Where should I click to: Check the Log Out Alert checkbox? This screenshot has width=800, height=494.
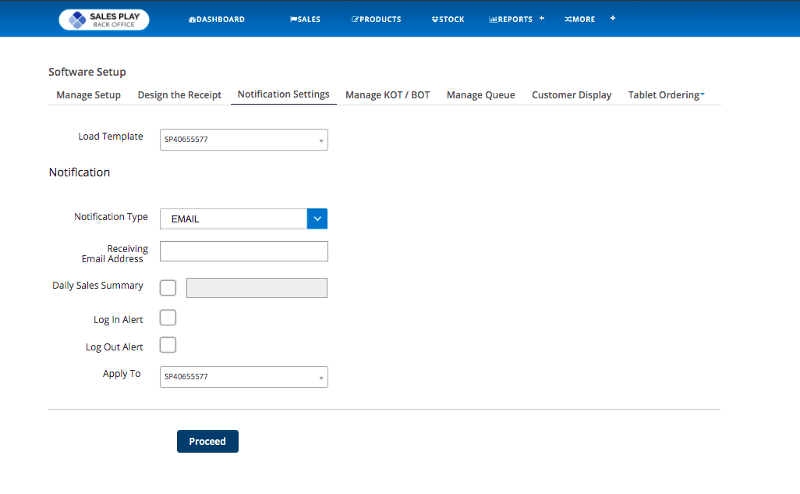[x=168, y=345]
